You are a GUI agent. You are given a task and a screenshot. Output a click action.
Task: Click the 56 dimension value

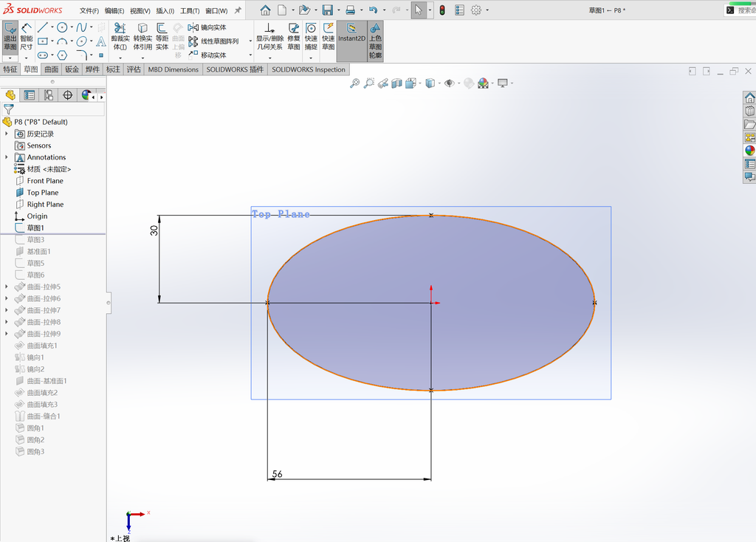(x=278, y=474)
